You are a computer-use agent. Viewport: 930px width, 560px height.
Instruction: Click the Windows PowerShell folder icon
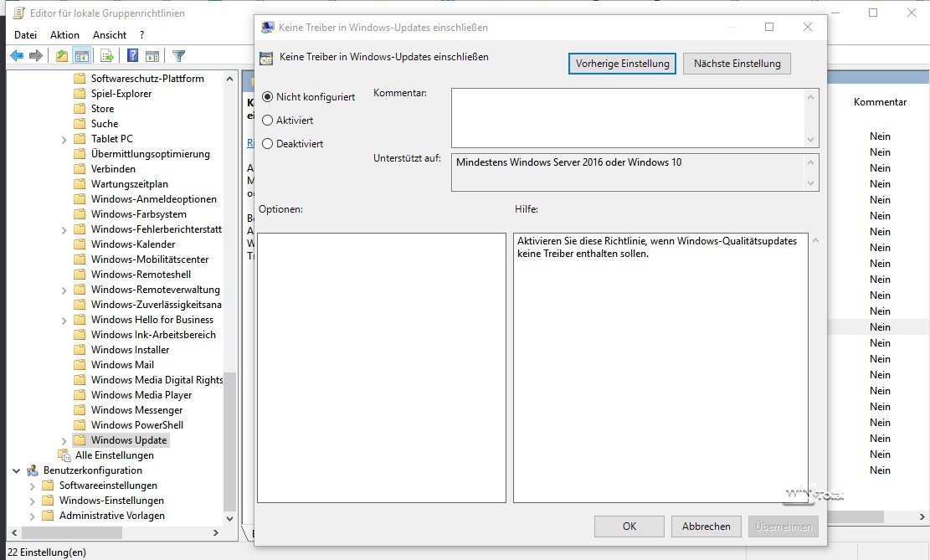pyautogui.click(x=80, y=424)
